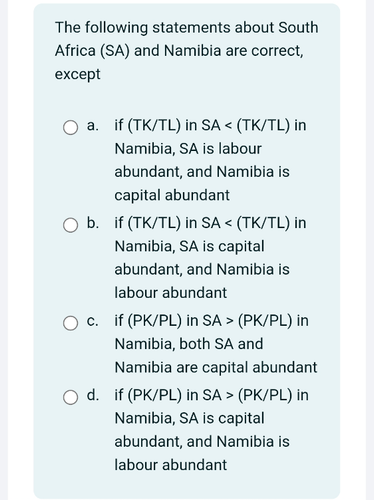This screenshot has height=500, width=374.
Task: Pick option d radio button
Action: (x=70, y=397)
